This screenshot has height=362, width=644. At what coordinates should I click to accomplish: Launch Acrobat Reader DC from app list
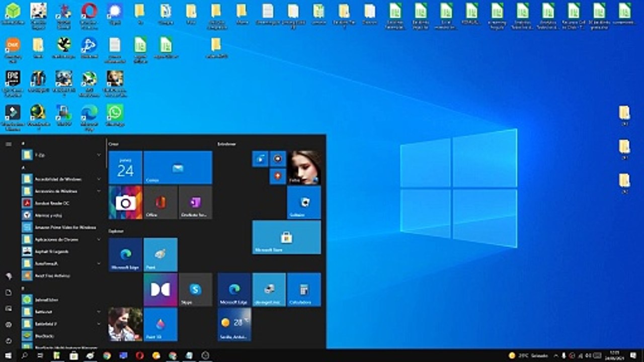click(62, 203)
